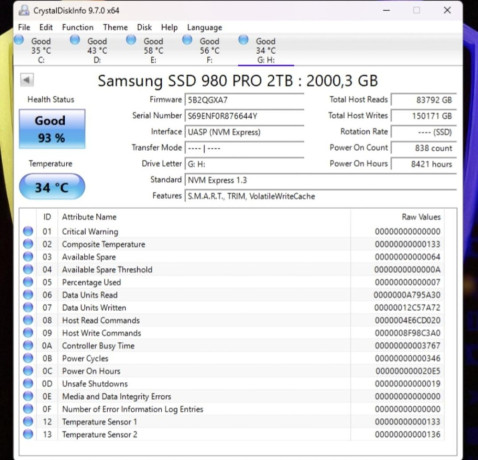Click status icon for Host Read Commands

click(28, 320)
